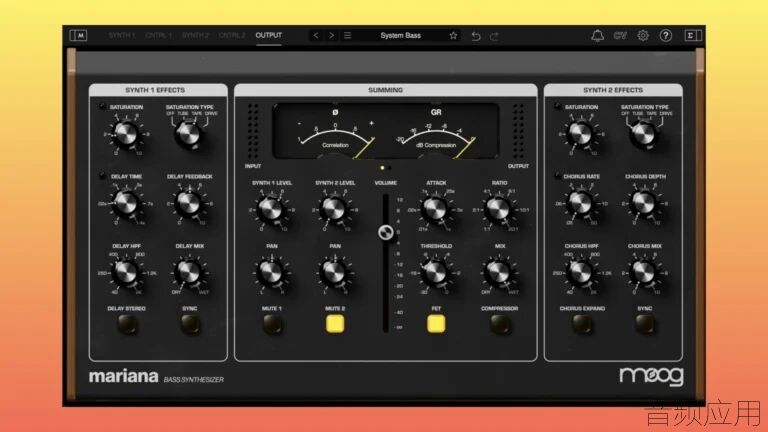Toggle Synth 2 saturation LED
This screenshot has width=768, height=432.
(x=557, y=106)
